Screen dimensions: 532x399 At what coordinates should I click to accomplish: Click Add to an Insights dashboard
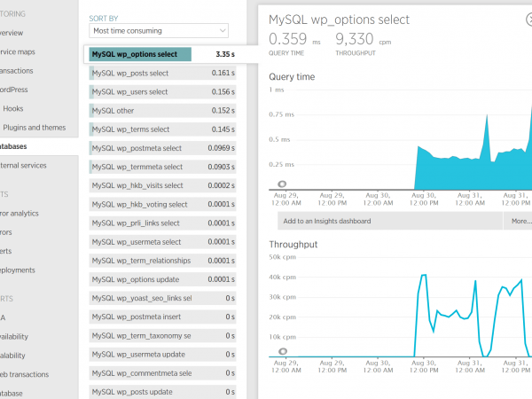click(326, 221)
